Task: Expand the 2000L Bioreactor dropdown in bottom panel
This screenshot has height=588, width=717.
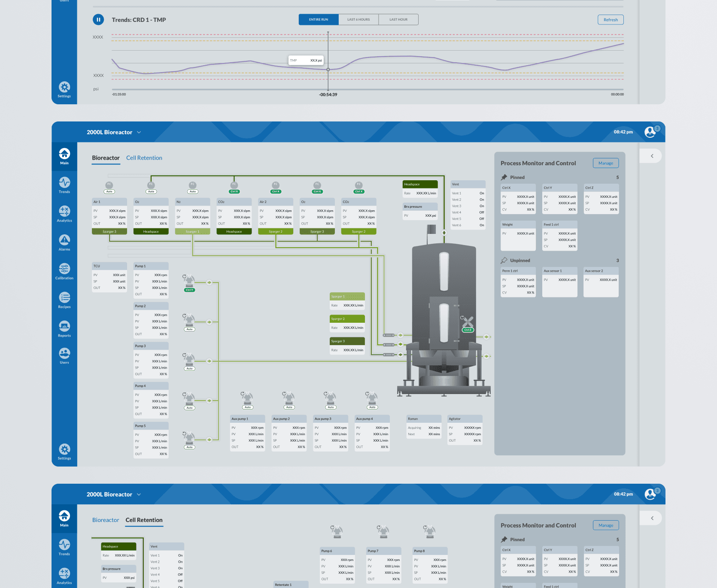Action: (139, 494)
